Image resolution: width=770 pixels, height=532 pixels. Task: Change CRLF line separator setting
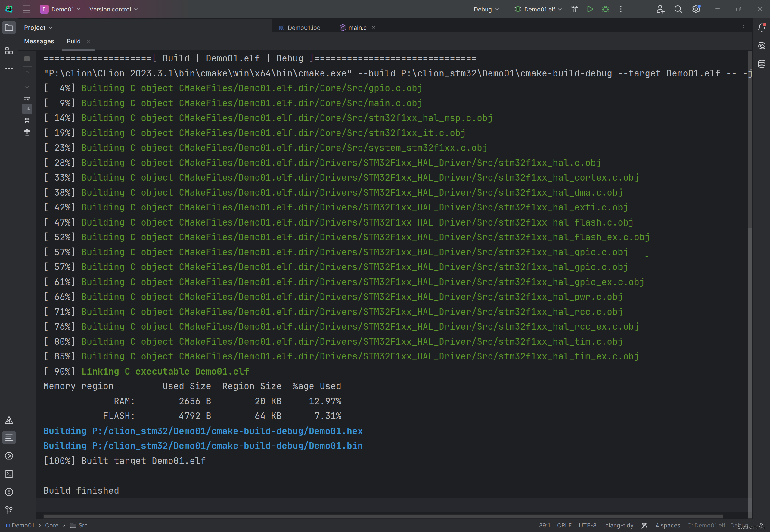point(564,525)
